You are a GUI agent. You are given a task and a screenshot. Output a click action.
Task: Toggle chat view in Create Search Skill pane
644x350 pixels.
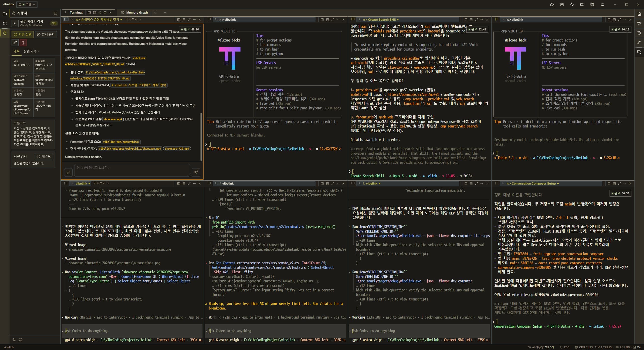[353, 19]
